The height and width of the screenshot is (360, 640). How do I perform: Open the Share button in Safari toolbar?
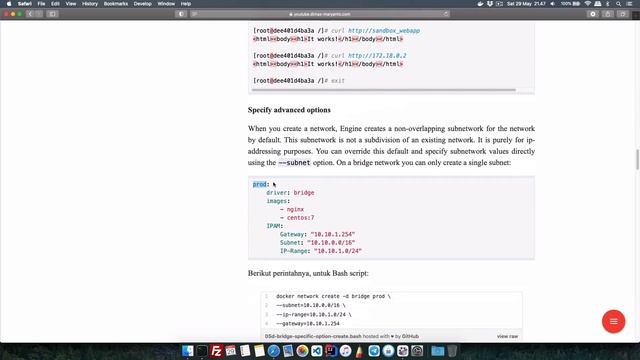tap(608, 14)
